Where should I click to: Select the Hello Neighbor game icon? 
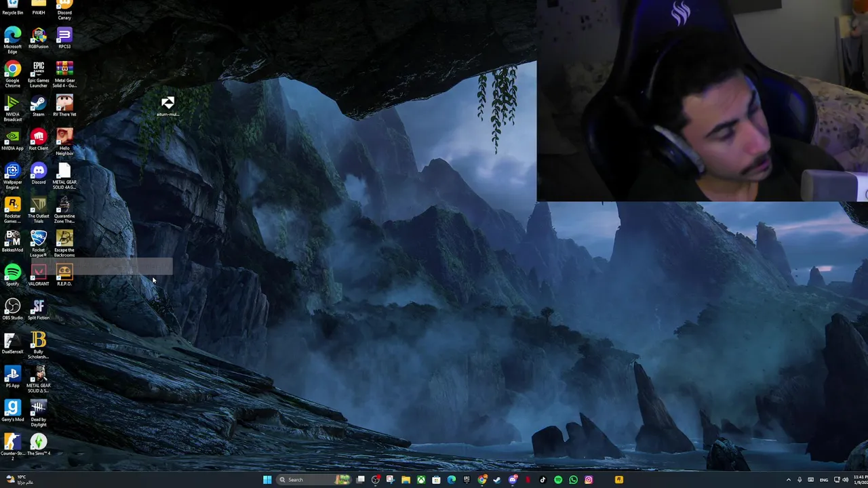click(x=64, y=142)
